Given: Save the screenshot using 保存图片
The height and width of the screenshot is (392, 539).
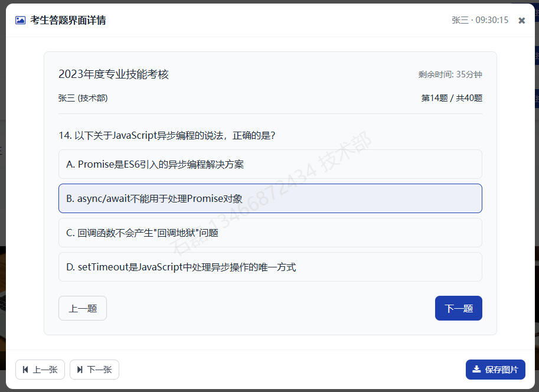Looking at the screenshot, I should (x=495, y=370).
